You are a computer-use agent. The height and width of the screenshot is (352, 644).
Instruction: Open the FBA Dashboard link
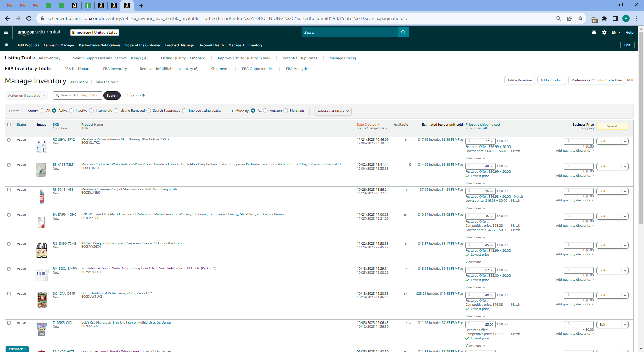pyautogui.click(x=77, y=69)
